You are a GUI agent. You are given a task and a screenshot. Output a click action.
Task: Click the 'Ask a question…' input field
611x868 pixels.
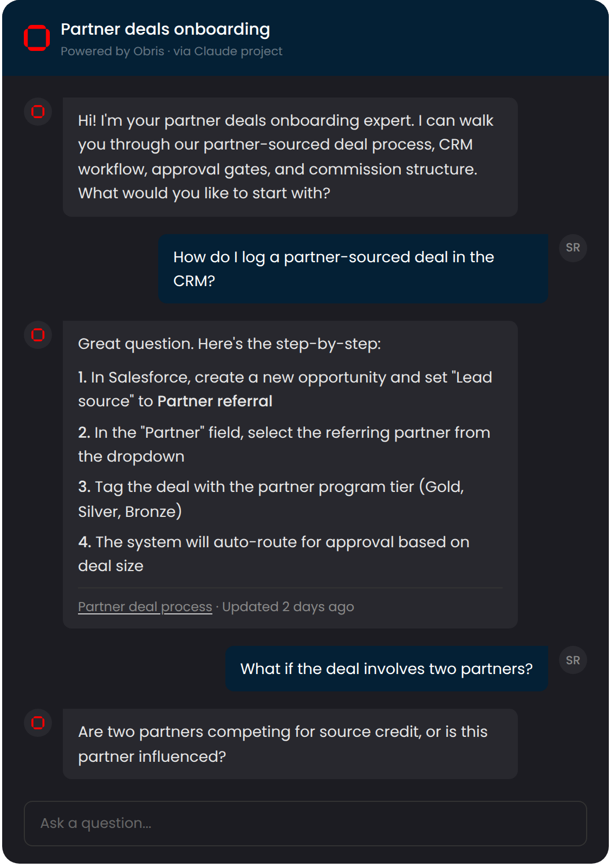(x=305, y=823)
